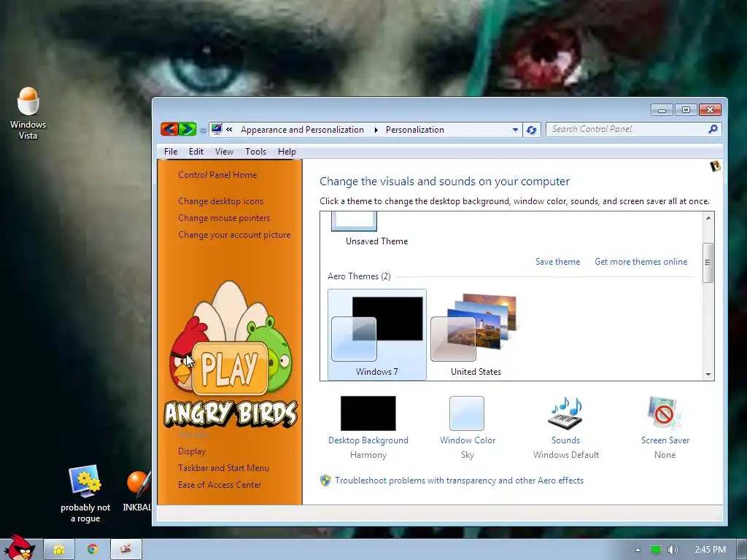Viewport: 747px width, 560px height.
Task: Open Google Chrome from the taskbar
Action: 93,550
